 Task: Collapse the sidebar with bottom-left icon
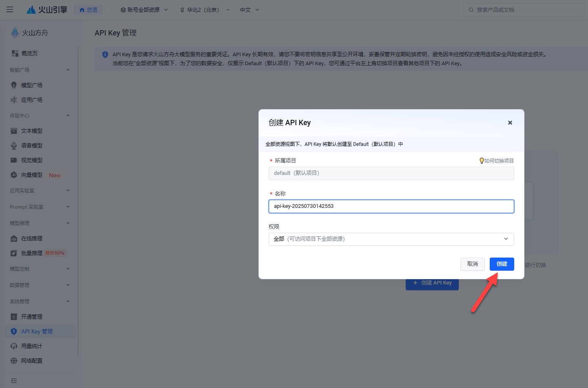(14, 381)
